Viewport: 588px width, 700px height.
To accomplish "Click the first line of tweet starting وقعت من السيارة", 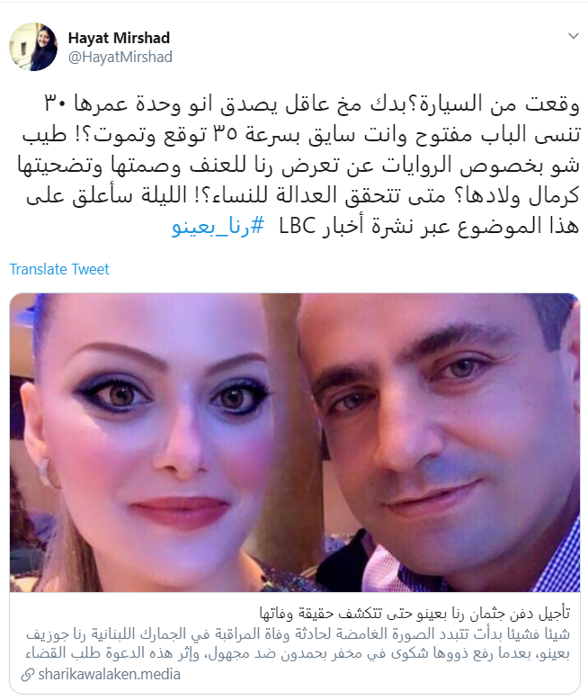I will (x=311, y=103).
